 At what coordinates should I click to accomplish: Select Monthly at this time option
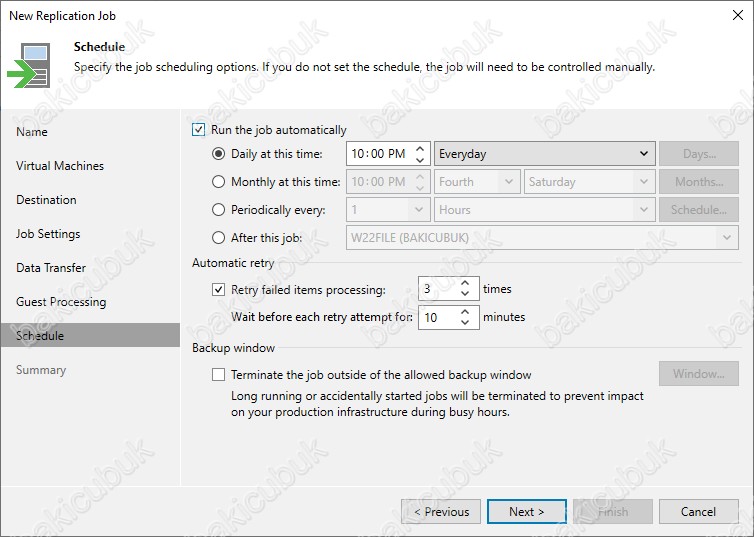(x=218, y=182)
